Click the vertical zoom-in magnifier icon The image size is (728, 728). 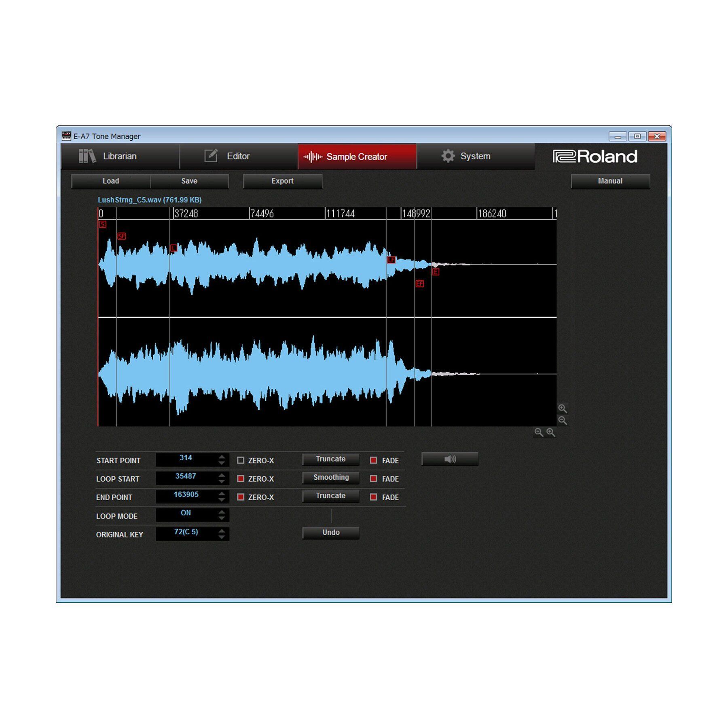[x=562, y=408]
